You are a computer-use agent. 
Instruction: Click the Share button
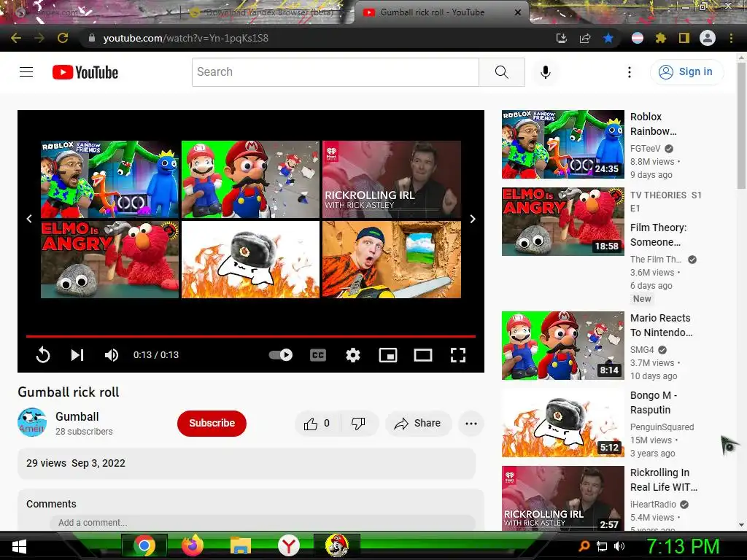click(418, 424)
